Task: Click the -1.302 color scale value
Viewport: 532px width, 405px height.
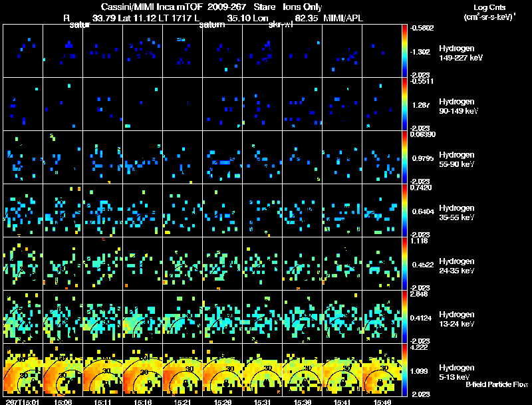Action: pyautogui.click(x=420, y=52)
